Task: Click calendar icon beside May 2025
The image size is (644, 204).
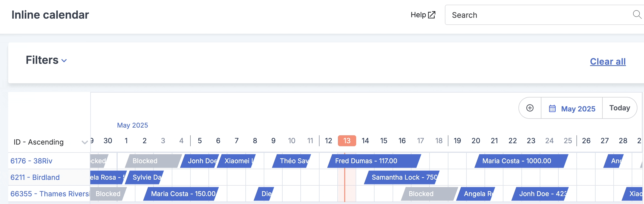Action: pos(552,108)
